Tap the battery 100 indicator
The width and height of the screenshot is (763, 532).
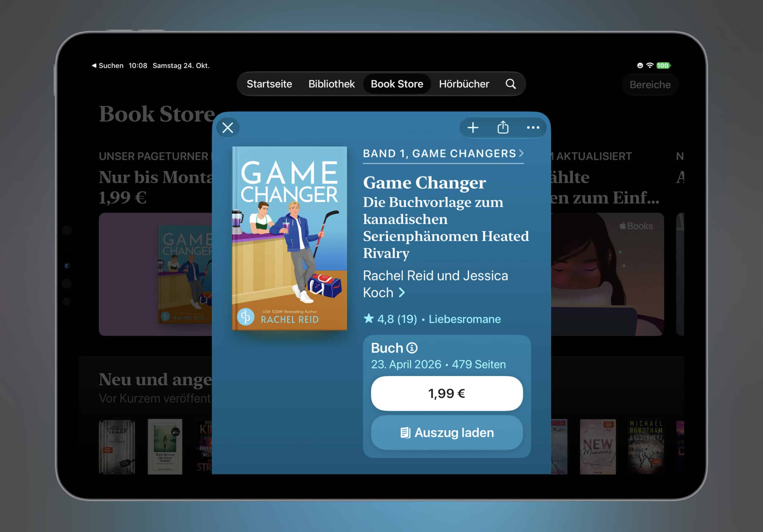point(663,66)
